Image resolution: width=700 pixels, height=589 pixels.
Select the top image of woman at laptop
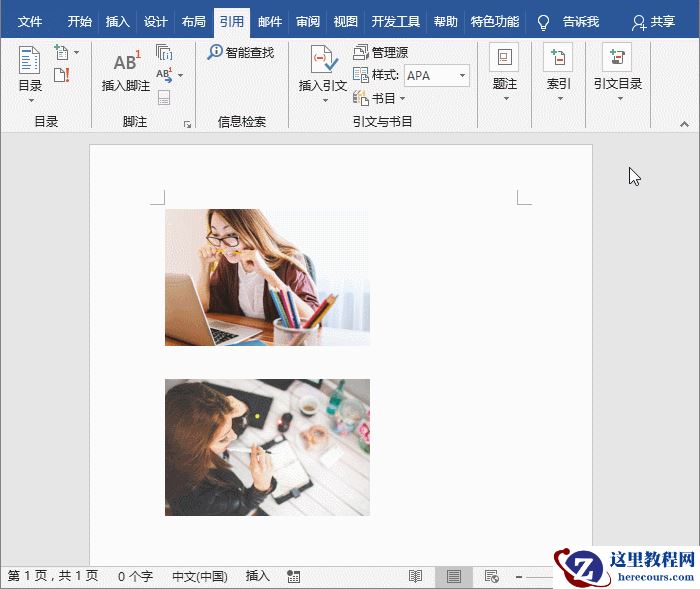pyautogui.click(x=267, y=277)
